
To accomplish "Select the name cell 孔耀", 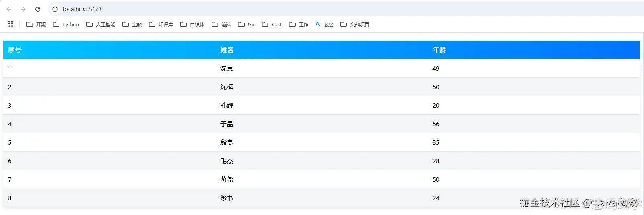I will (227, 105).
